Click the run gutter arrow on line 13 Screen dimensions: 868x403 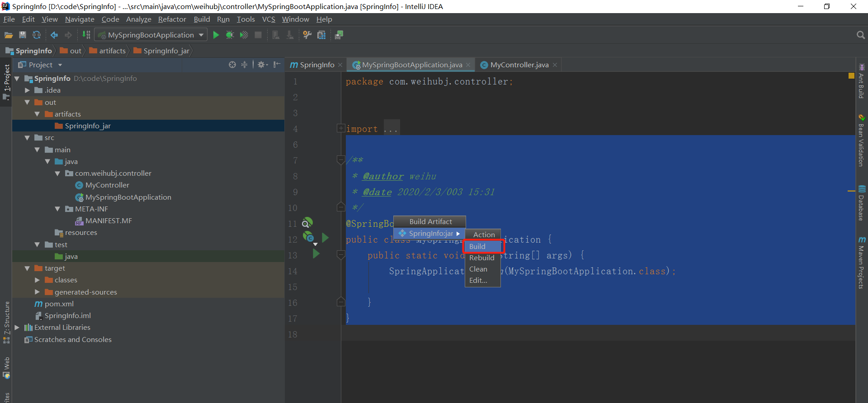coord(316,254)
